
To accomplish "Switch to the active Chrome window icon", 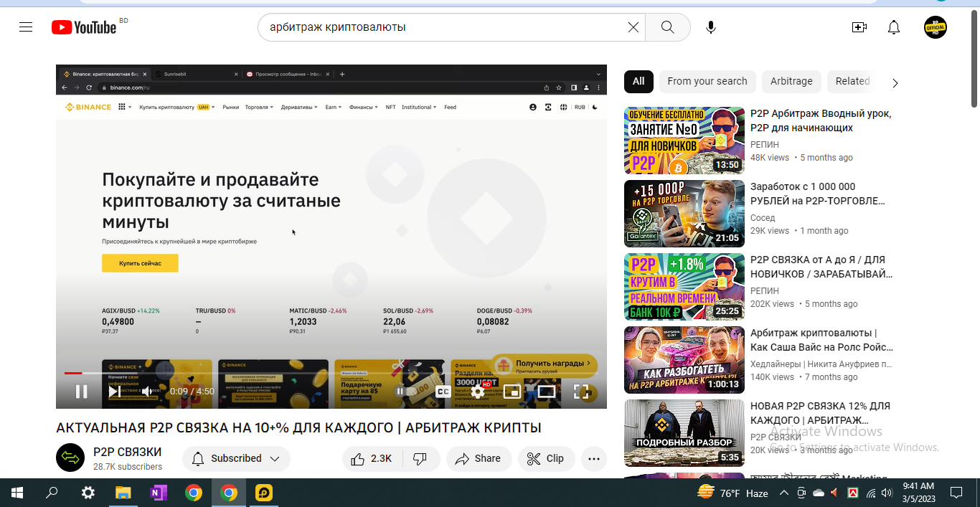I will [x=229, y=493].
